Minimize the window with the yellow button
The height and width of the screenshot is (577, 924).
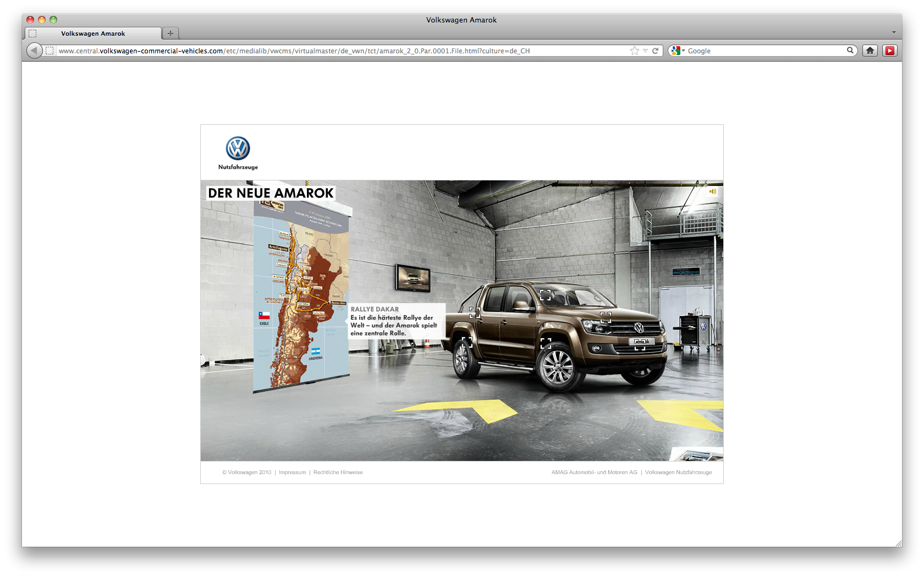(x=42, y=20)
